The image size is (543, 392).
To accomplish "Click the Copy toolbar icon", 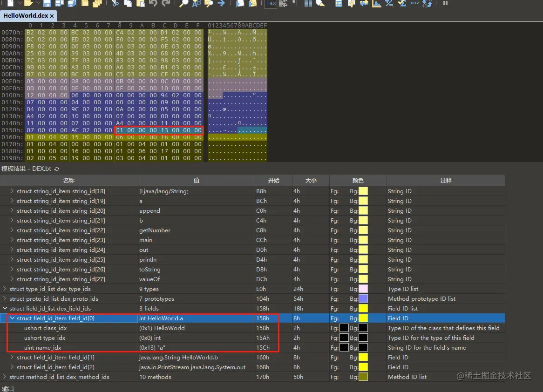I will [x=128, y=3].
